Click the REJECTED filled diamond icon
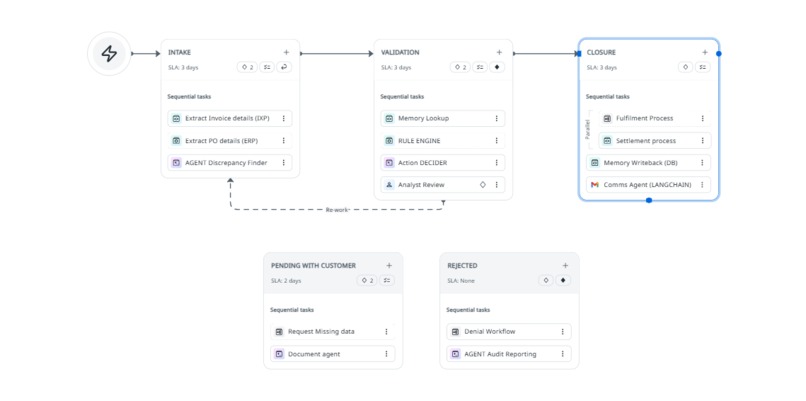The height and width of the screenshot is (401, 806). click(563, 281)
